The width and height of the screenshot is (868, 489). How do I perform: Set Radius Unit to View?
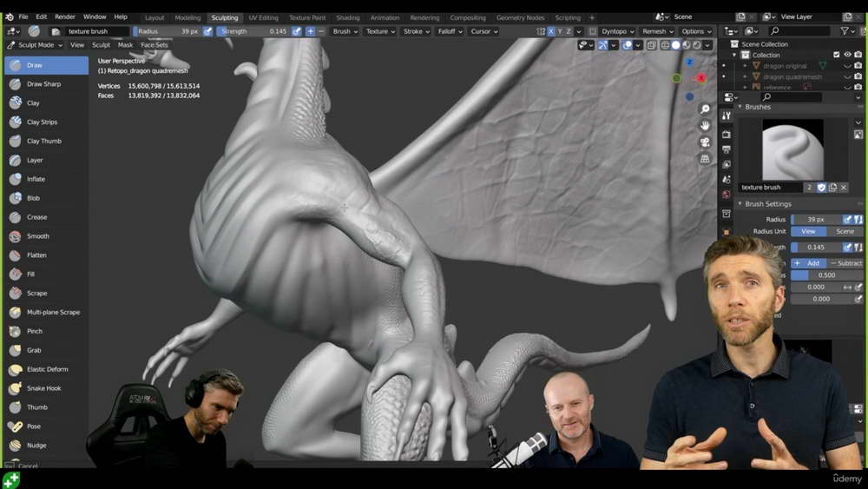click(x=808, y=232)
